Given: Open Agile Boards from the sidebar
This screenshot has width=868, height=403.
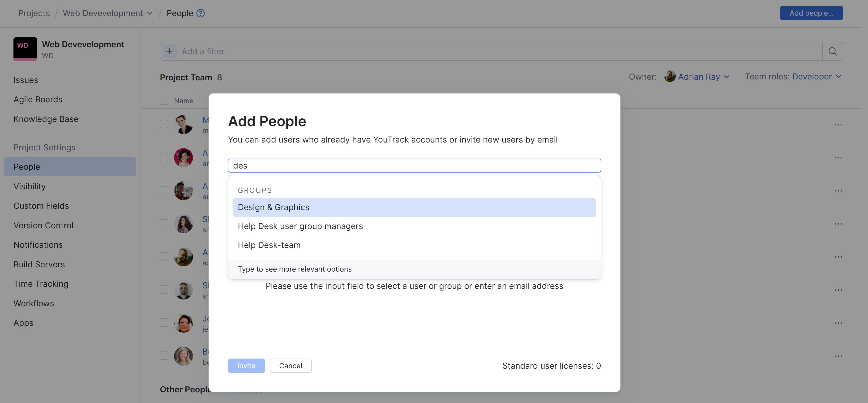Looking at the screenshot, I should click(38, 100).
